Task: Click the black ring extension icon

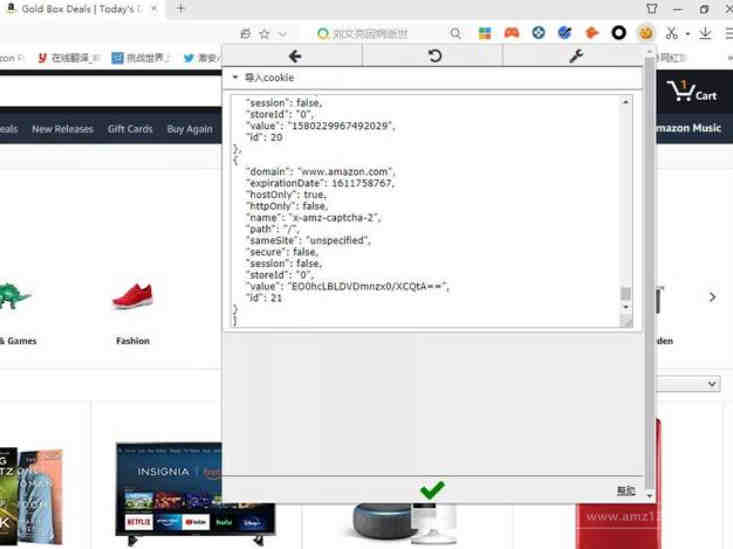Action: pos(619,33)
